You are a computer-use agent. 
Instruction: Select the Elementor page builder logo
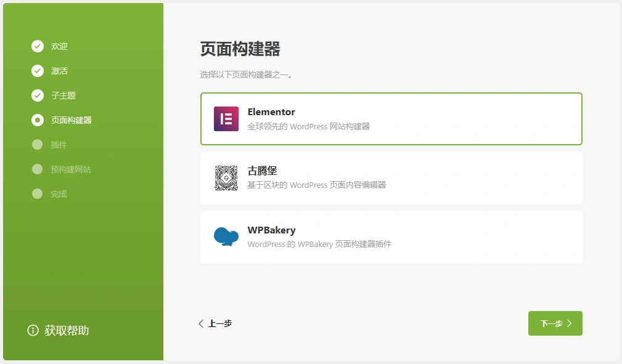tap(226, 119)
